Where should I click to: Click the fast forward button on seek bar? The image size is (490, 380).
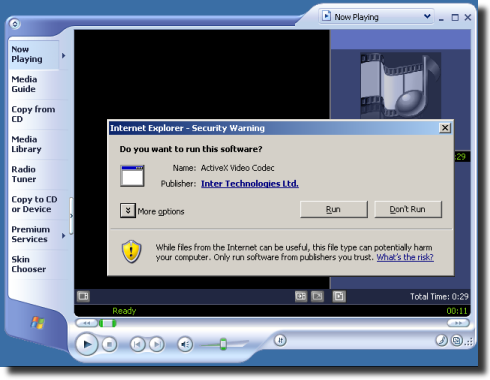[458, 323]
